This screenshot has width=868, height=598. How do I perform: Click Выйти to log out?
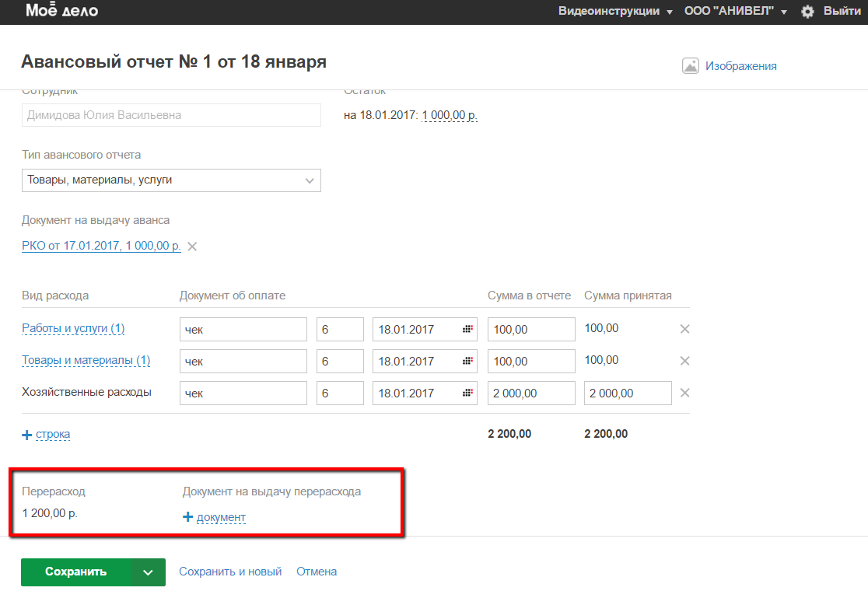pos(842,11)
